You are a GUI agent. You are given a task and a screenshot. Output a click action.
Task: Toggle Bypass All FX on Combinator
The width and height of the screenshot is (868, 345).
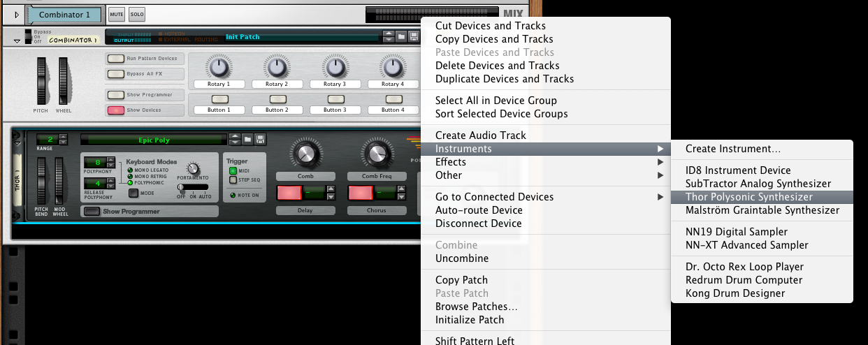click(115, 74)
